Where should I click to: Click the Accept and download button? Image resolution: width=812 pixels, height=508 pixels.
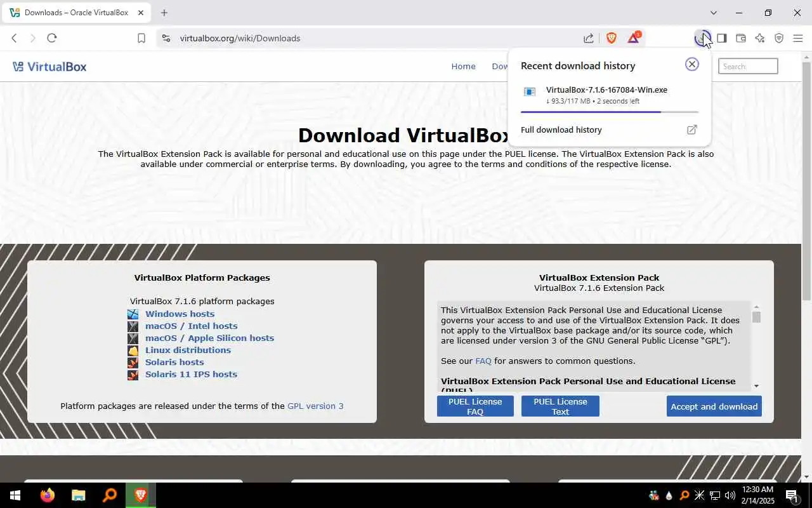pyautogui.click(x=714, y=406)
